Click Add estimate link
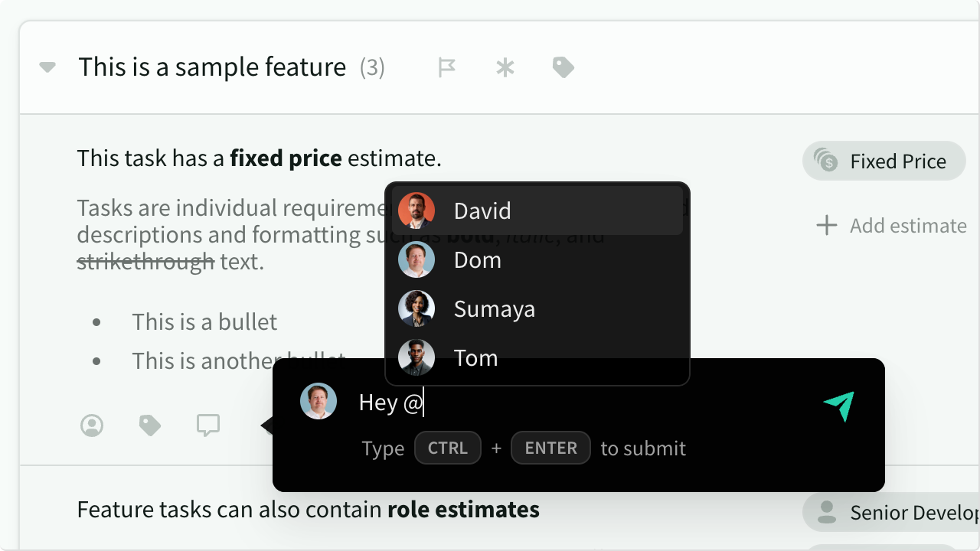Viewport: 980px width, 551px height. (x=892, y=226)
